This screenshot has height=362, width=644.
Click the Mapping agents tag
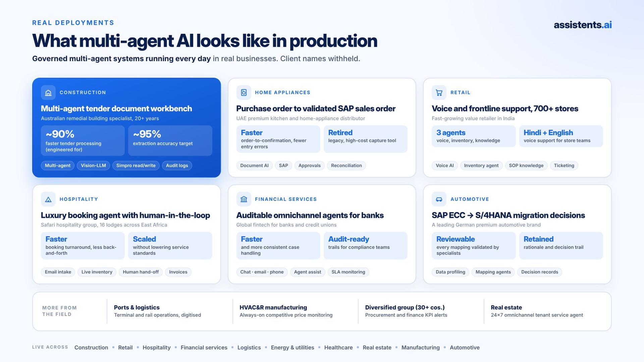493,272
